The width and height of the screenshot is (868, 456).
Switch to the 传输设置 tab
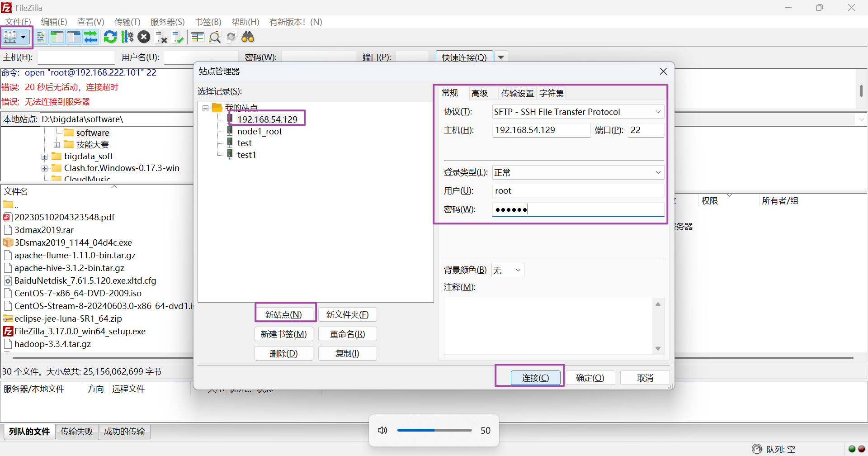pyautogui.click(x=518, y=93)
